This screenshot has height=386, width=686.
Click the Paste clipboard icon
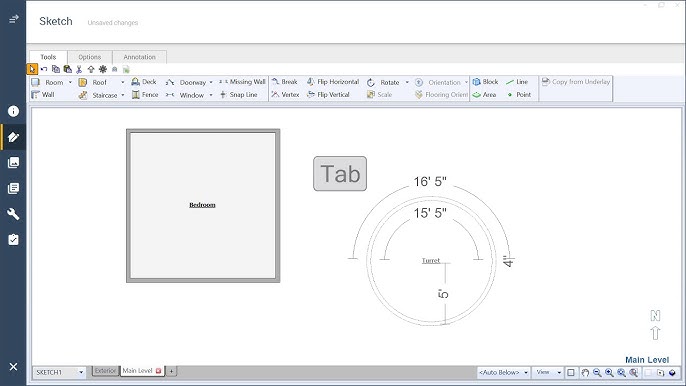click(x=67, y=69)
